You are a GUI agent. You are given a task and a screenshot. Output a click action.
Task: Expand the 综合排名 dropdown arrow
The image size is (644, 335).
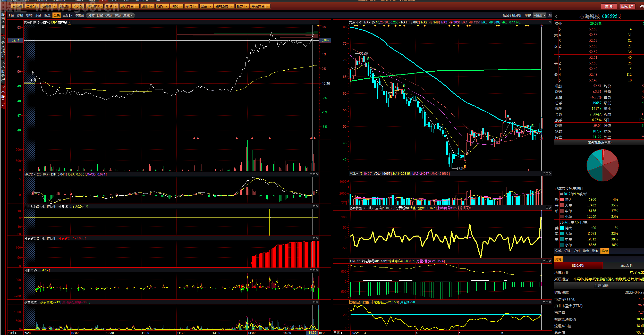pos(268,6)
